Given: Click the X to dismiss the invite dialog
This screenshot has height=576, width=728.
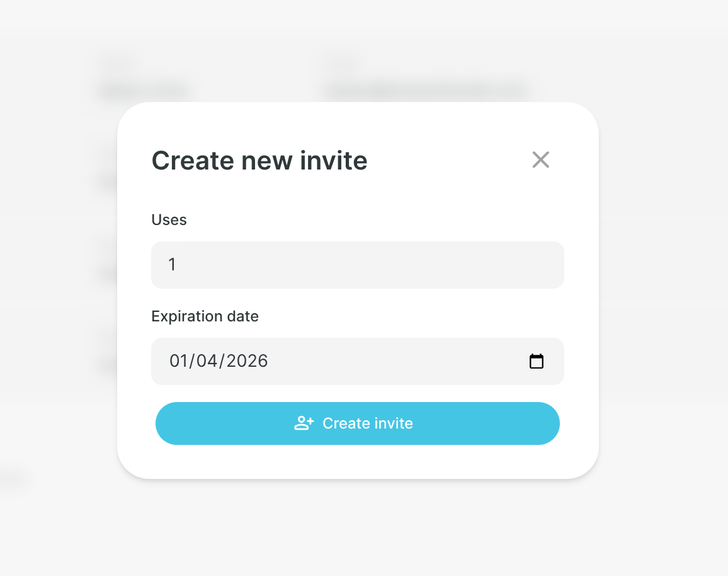Looking at the screenshot, I should tap(540, 160).
